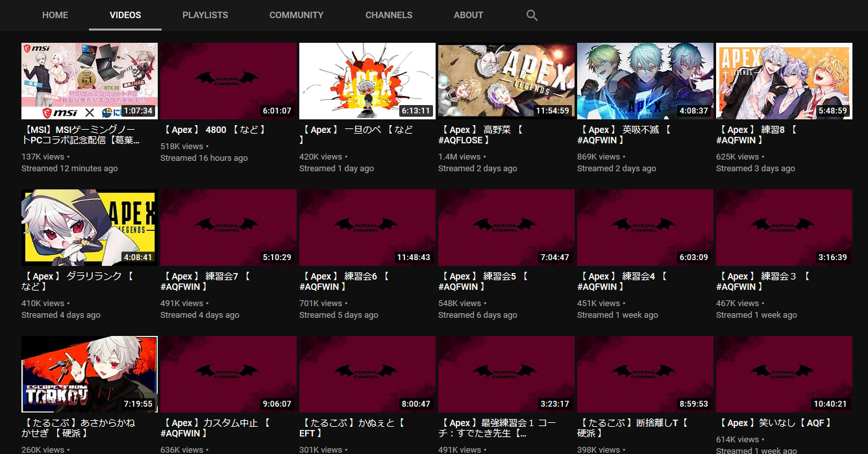Click the '869K views' text
Viewport: 868px width, 454px height.
click(599, 157)
